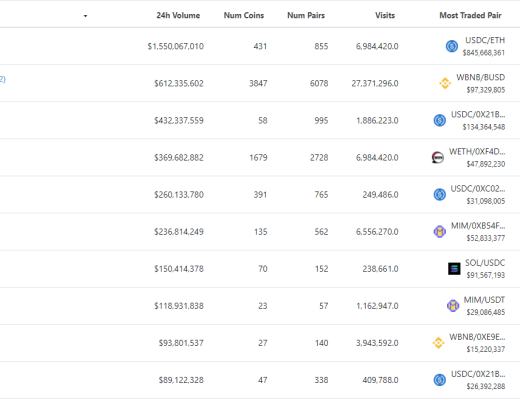
Task: Click the MIM icon beside MIM/0XB54F...
Action: (x=440, y=231)
